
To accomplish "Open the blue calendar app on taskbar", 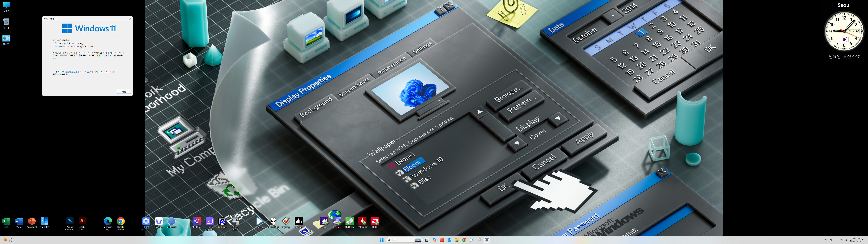I will coord(449,240).
